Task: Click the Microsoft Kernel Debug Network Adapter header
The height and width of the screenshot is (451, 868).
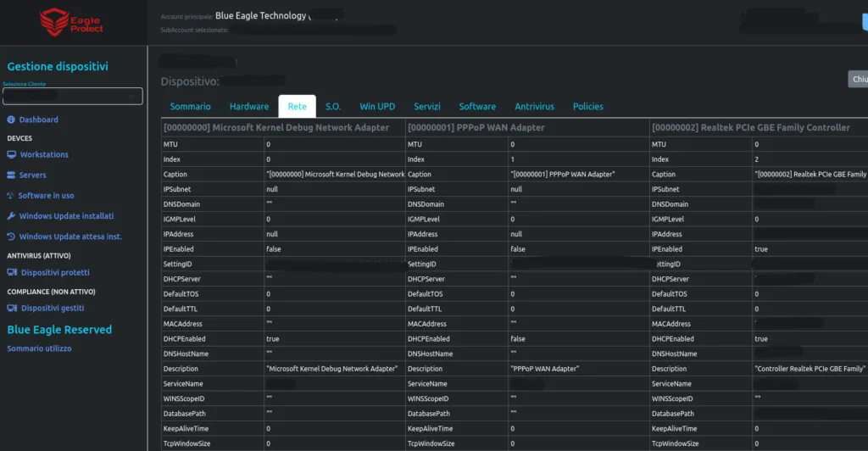Action: (x=276, y=127)
